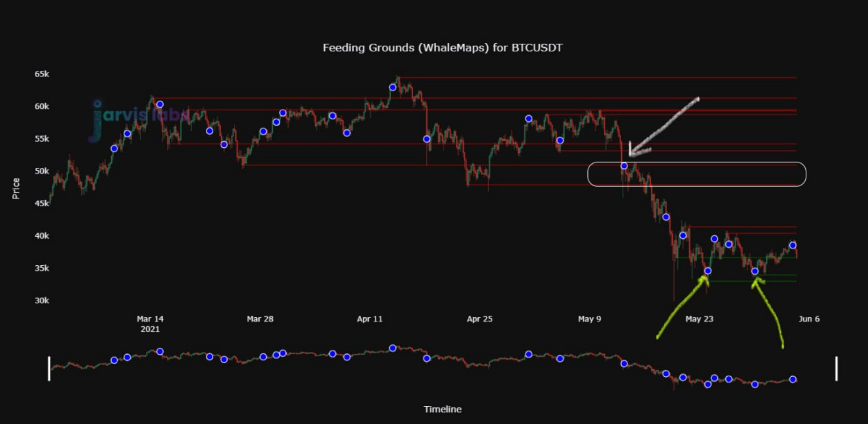The height and width of the screenshot is (424, 868).
Task: Select the blue marker inside the white rounded box
Action: point(624,166)
